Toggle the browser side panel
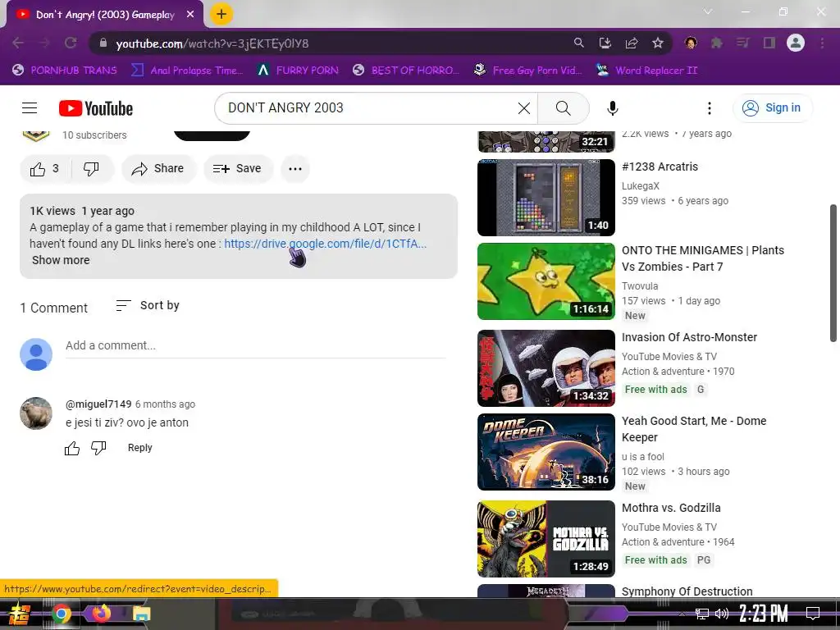The height and width of the screenshot is (630, 840). (769, 43)
